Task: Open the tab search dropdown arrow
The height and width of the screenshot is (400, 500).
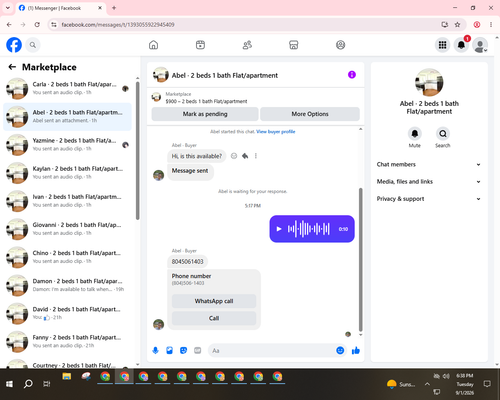Action: click(8, 8)
